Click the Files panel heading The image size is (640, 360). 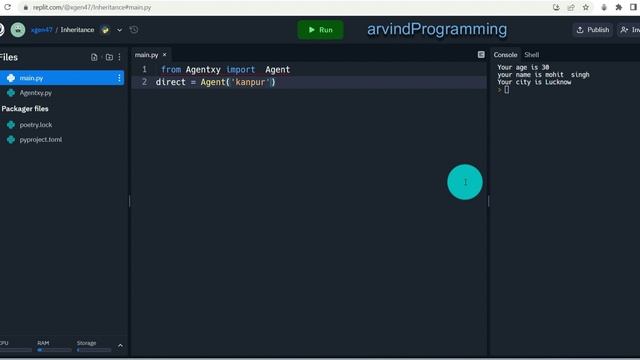(9, 57)
